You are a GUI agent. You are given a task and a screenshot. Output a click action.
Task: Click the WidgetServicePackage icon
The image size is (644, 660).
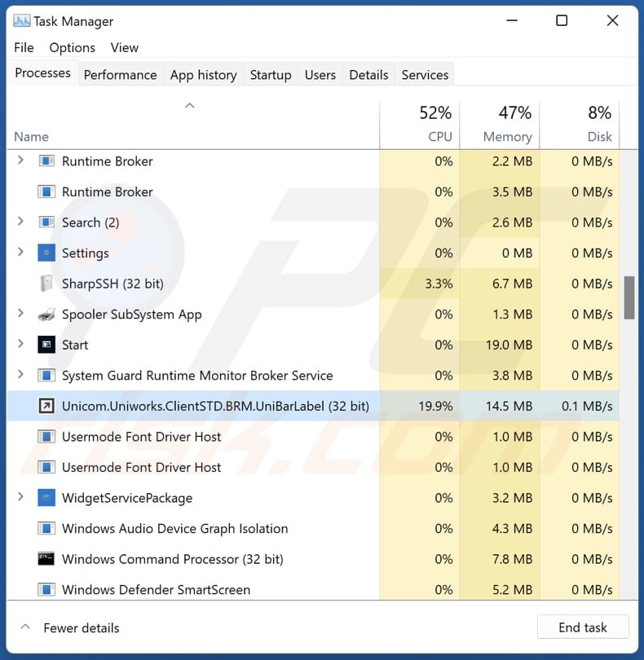tap(46, 498)
